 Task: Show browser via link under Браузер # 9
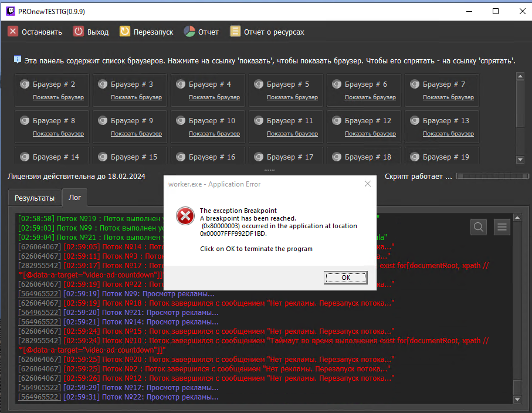[136, 134]
